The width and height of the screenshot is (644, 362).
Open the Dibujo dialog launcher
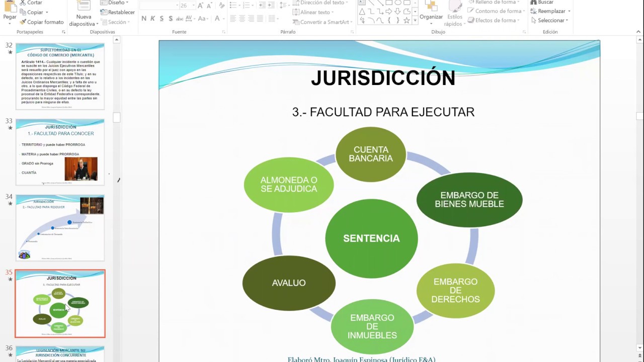pyautogui.click(x=524, y=32)
